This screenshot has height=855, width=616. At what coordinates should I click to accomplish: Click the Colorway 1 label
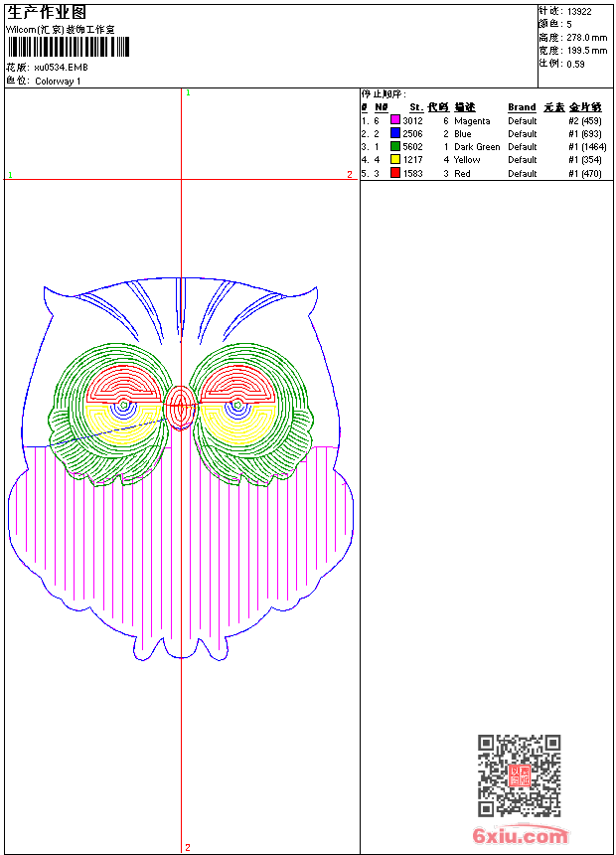pyautogui.click(x=58, y=82)
